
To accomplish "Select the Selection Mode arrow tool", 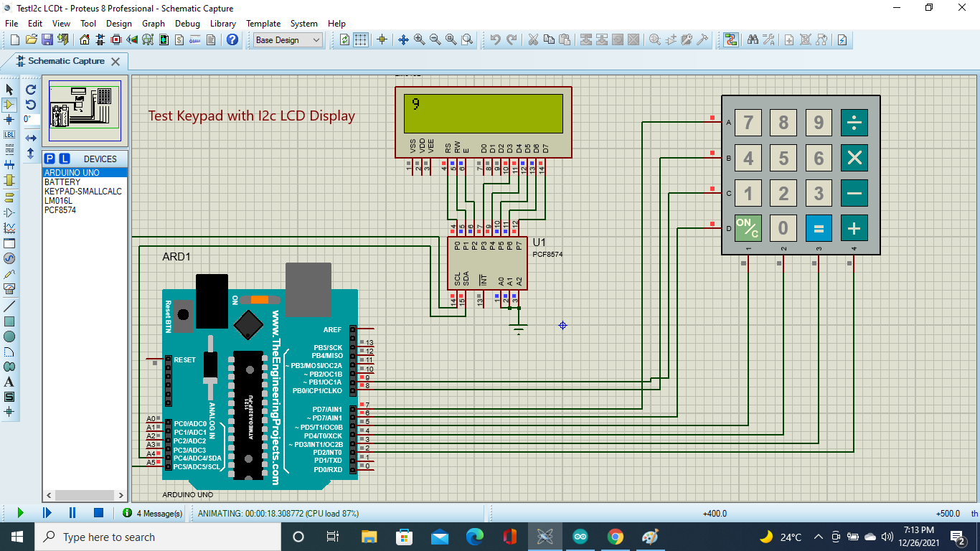I will (x=9, y=90).
